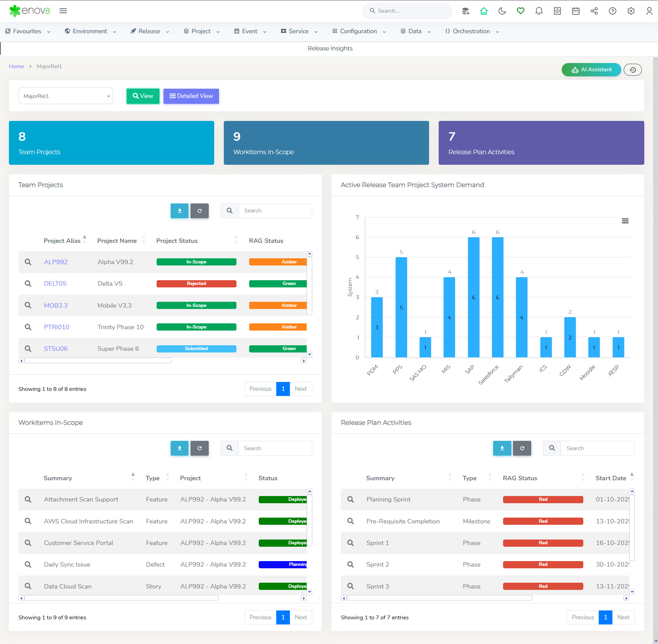Click the WorkItems In-Scope search field
The height and width of the screenshot is (644, 658).
[x=275, y=448]
